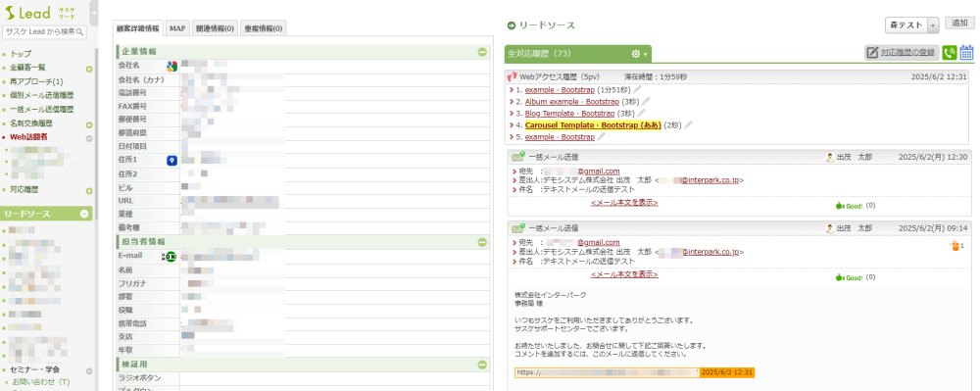This screenshot has width=980, height=391.
Task: Open 再アプローチ(1) in the sidebar
Action: (36, 81)
